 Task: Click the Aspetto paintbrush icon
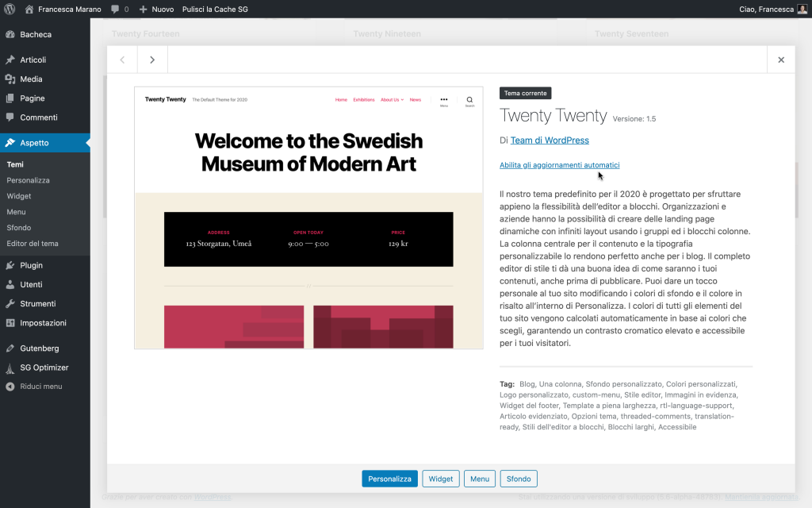click(x=10, y=143)
